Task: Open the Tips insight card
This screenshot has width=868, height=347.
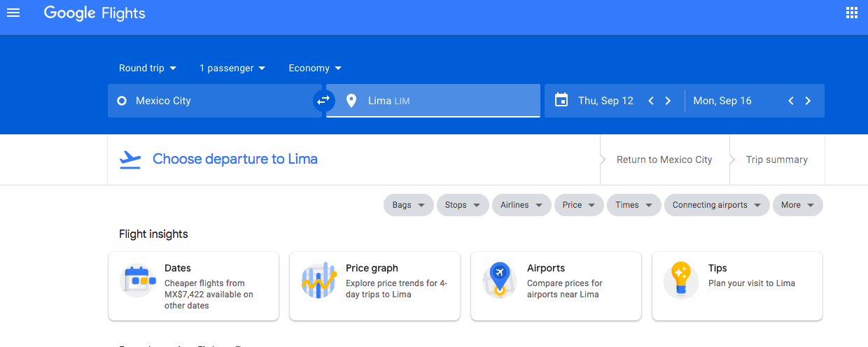Action: 737,286
